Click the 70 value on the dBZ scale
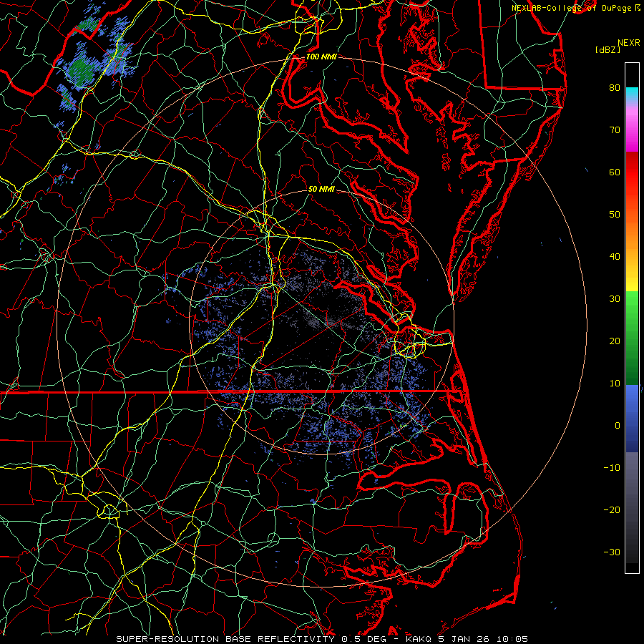Viewport: 644px width, 644px height. click(615, 130)
